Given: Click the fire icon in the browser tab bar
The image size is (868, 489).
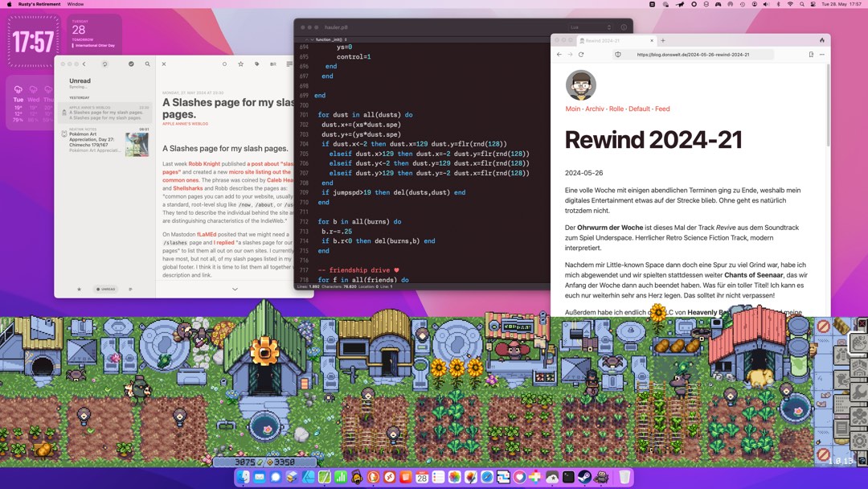Looking at the screenshot, I should pyautogui.click(x=822, y=40).
